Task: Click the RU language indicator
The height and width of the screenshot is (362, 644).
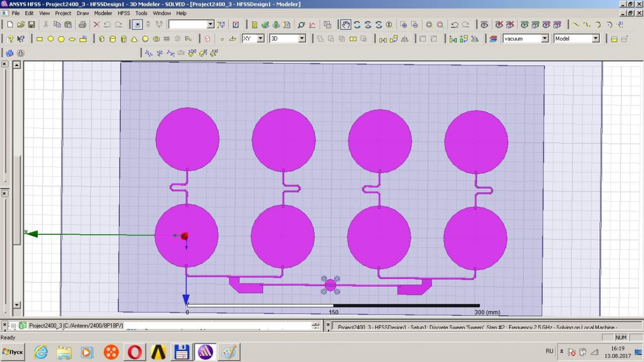Action: (549, 351)
